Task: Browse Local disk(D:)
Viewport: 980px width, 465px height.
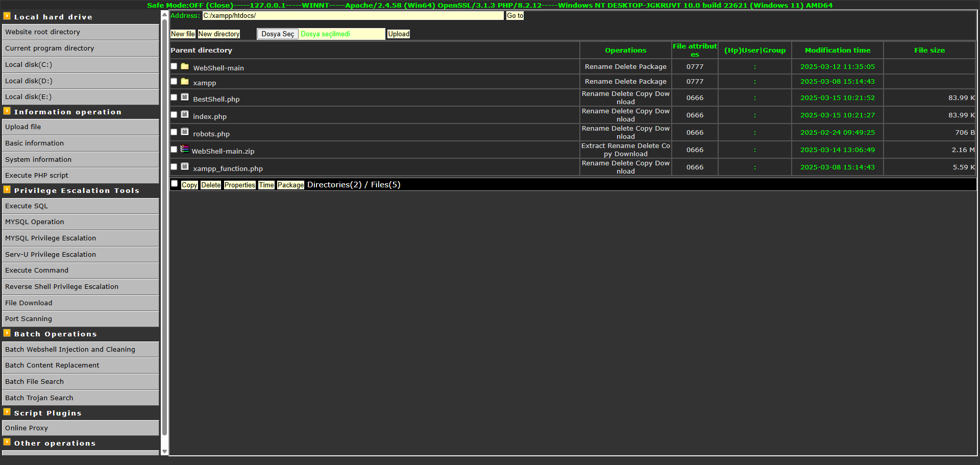Action: pyautogui.click(x=81, y=81)
